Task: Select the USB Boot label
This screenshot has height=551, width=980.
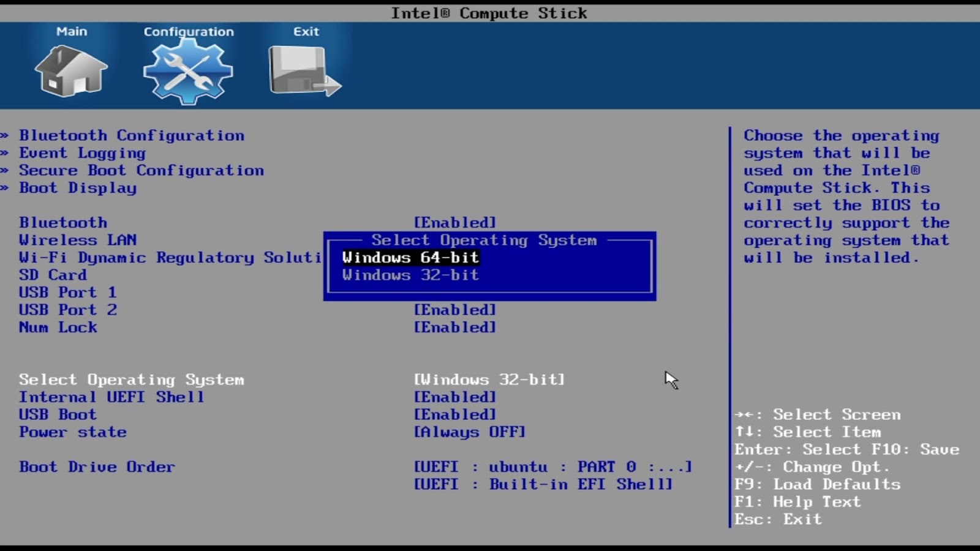Action: (58, 414)
